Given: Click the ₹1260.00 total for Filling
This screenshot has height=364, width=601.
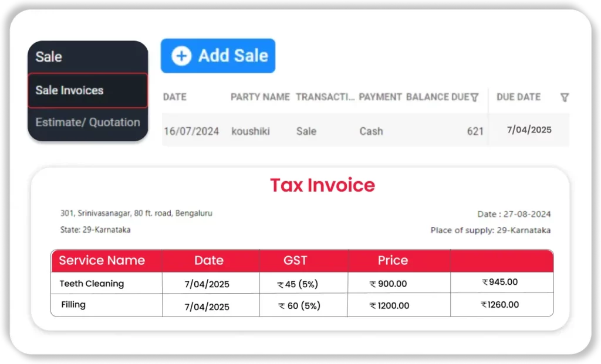Looking at the screenshot, I should (500, 305).
